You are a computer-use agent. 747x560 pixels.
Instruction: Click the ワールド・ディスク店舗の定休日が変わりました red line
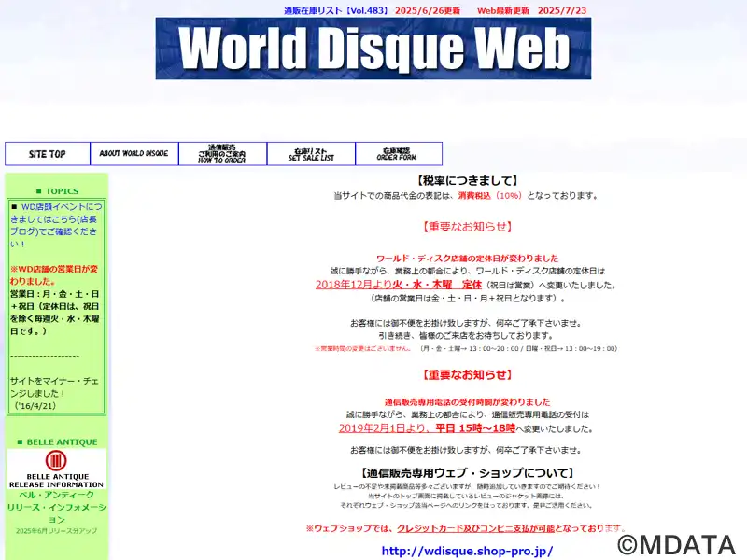(467, 259)
